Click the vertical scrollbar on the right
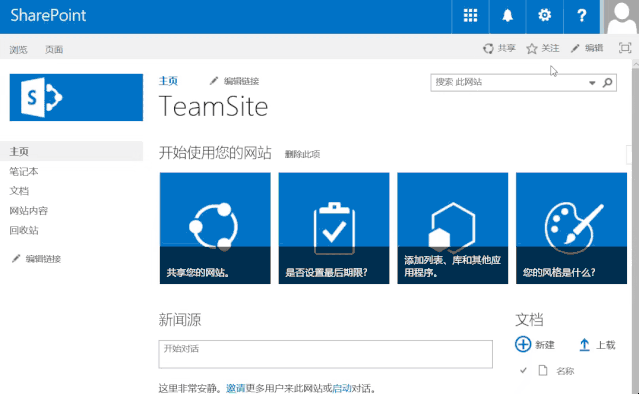639x394 pixels. click(636, 227)
